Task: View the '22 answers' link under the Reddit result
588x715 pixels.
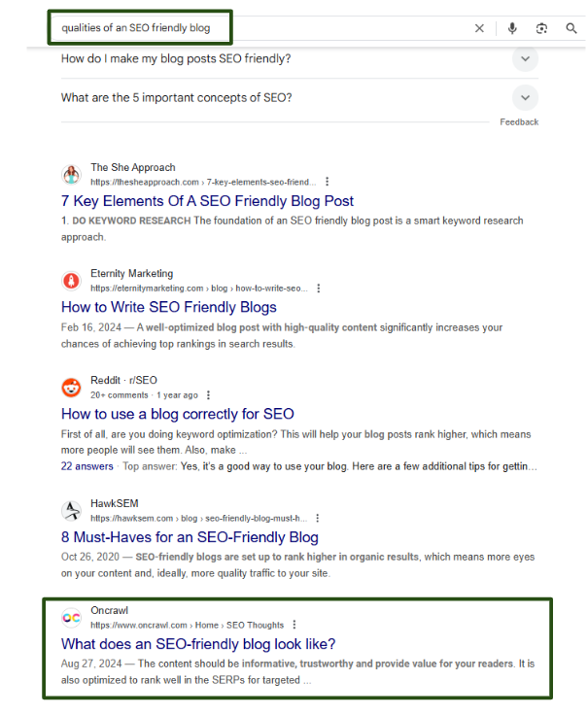Action: (87, 466)
